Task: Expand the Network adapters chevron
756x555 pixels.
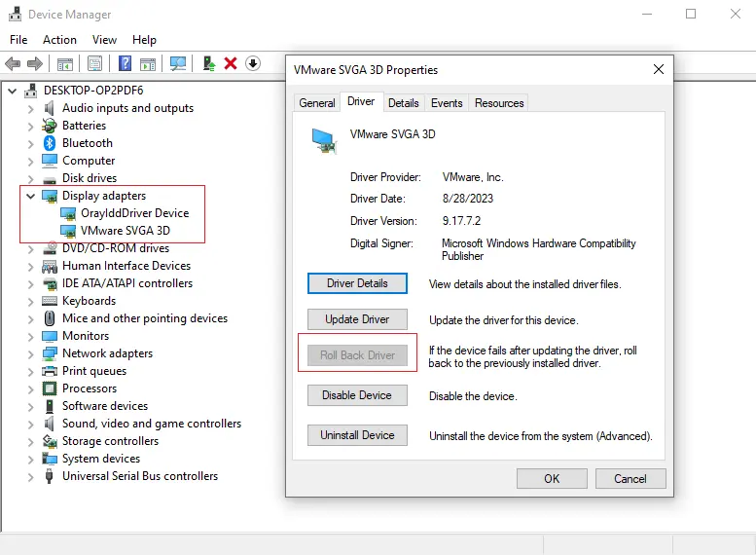Action: click(x=30, y=354)
